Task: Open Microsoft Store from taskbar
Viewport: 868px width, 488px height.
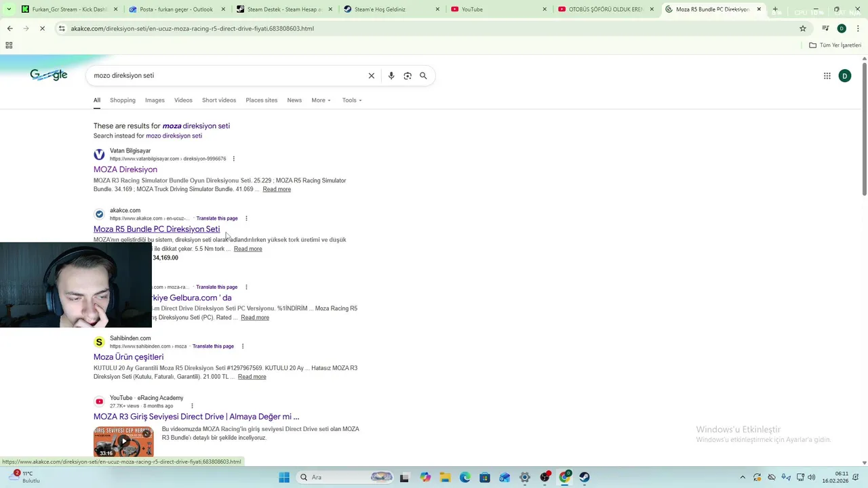Action: tap(485, 477)
